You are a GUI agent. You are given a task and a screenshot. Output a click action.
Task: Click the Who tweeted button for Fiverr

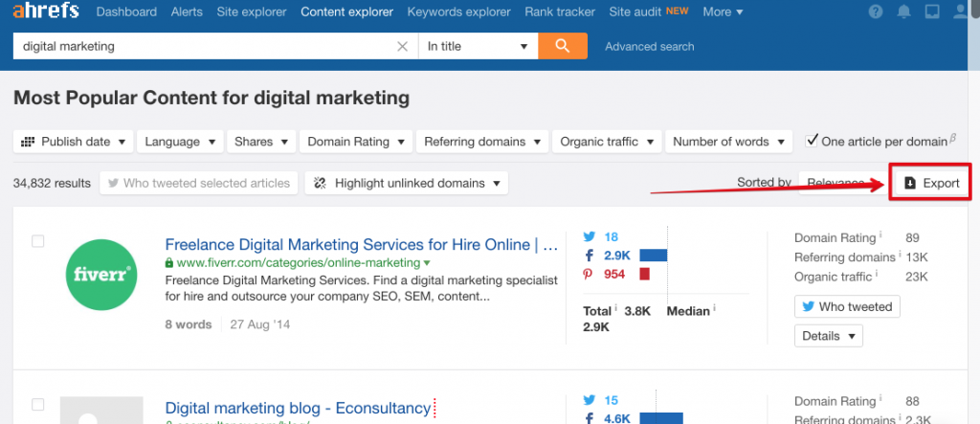[846, 306]
